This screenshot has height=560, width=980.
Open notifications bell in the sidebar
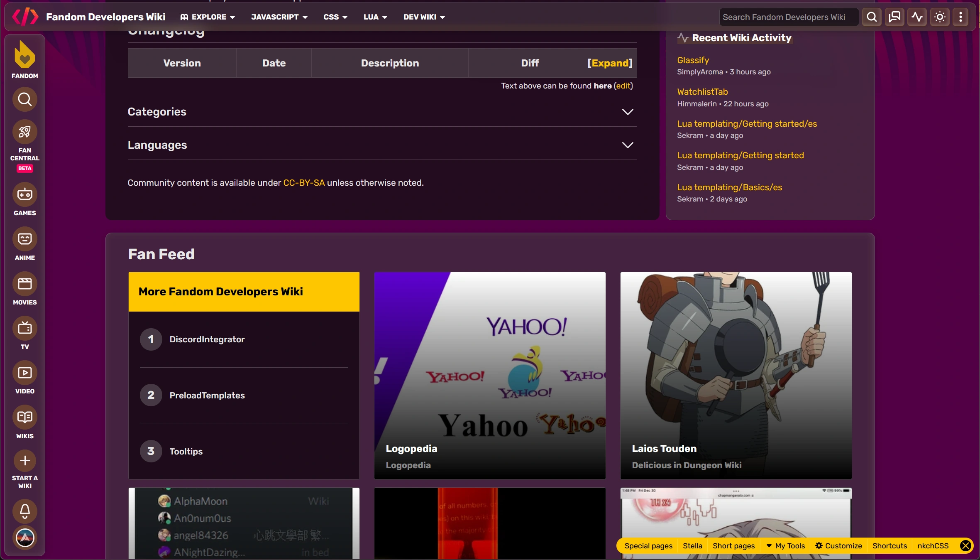click(24, 511)
